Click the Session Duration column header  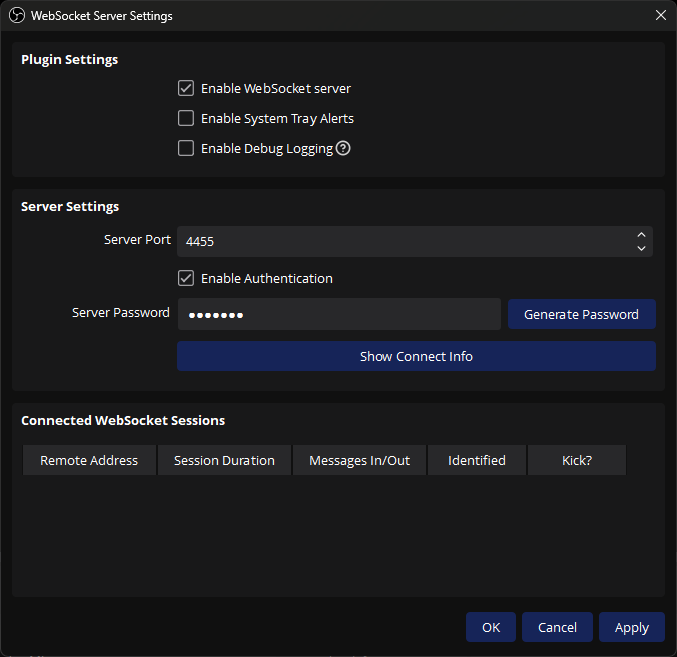pos(224,460)
